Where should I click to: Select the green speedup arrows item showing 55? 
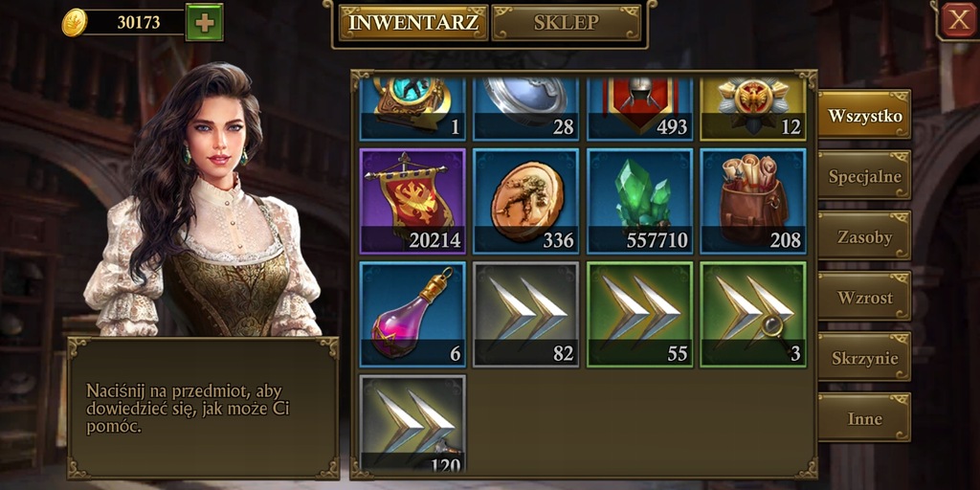[640, 314]
